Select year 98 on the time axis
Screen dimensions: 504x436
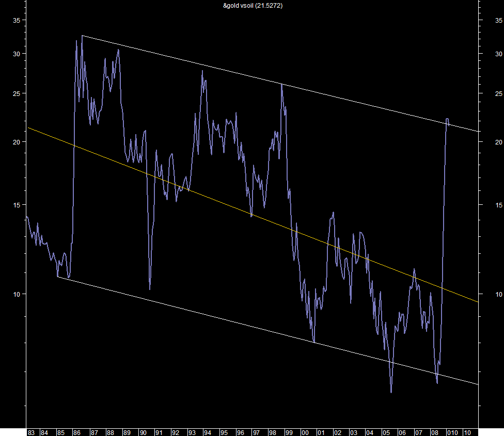coord(273,432)
